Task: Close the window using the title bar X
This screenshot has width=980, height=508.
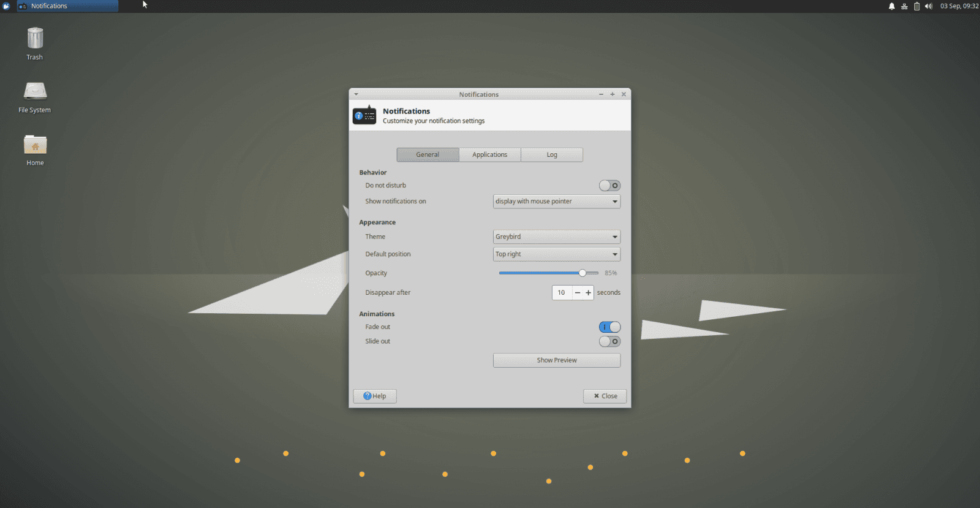Action: click(624, 94)
